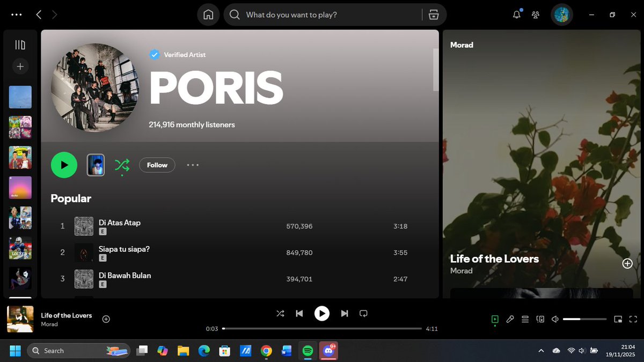Click the now playing album art in bottom bar

tap(20, 319)
